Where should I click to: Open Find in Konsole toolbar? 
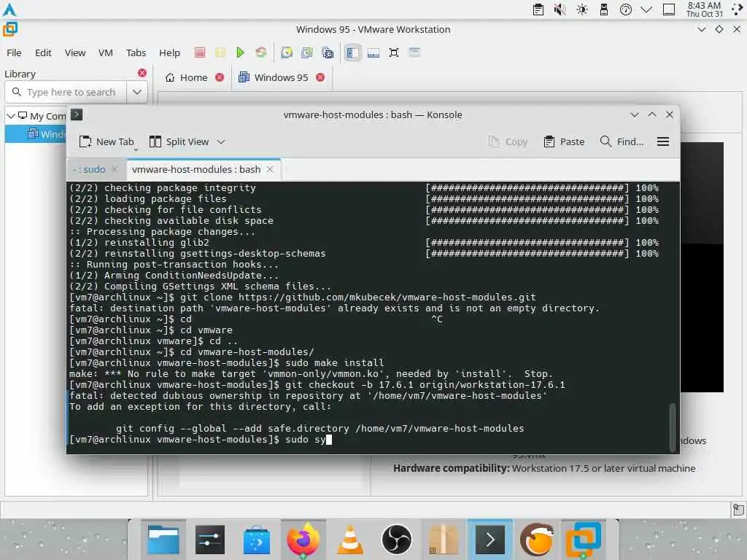(x=622, y=142)
